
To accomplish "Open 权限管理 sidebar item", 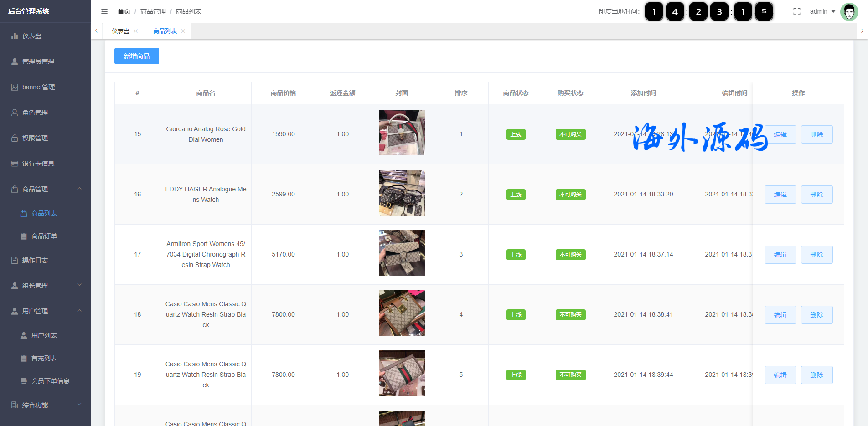I will pyautogui.click(x=35, y=138).
